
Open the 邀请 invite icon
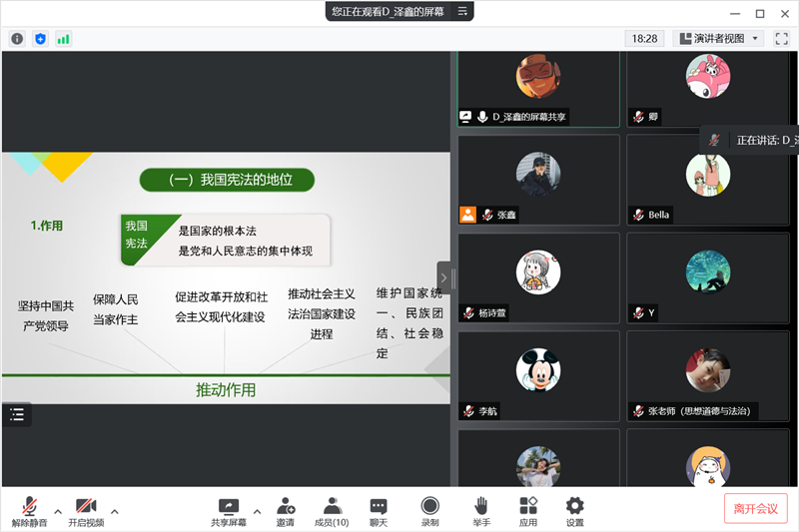[x=286, y=511]
